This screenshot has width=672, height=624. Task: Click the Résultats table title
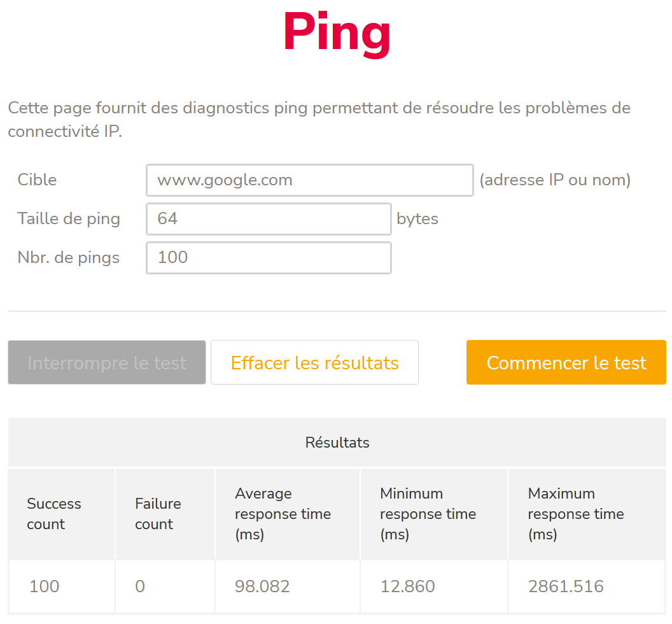[337, 443]
